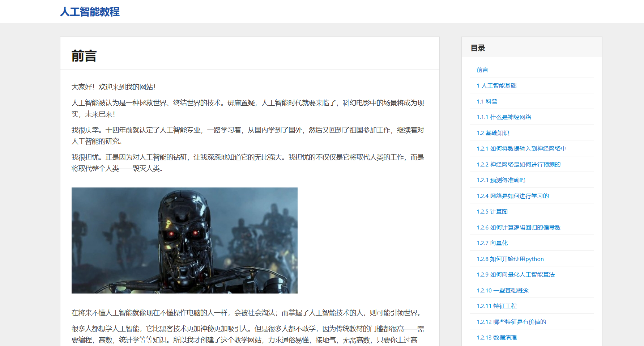Click the paragraph starting 在将来不懂人工智能
Image resolution: width=644 pixels, height=346 pixels.
pos(246,313)
